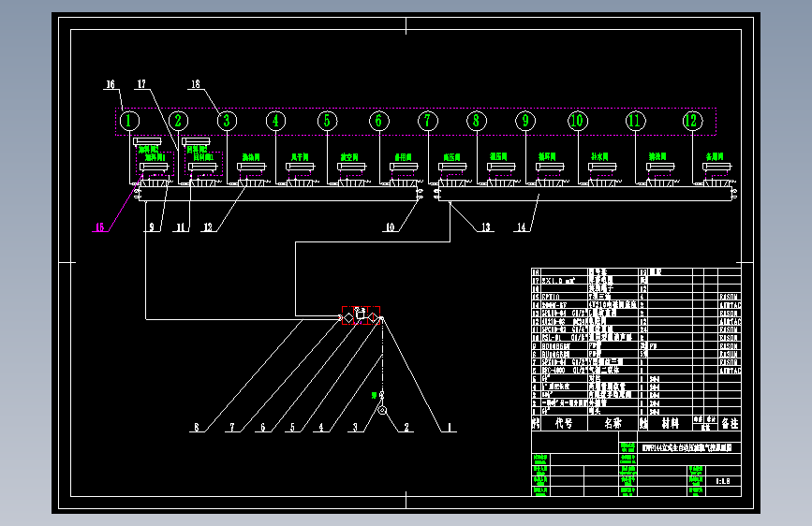Click the green circled number 7
812x526 pixels.
click(428, 121)
